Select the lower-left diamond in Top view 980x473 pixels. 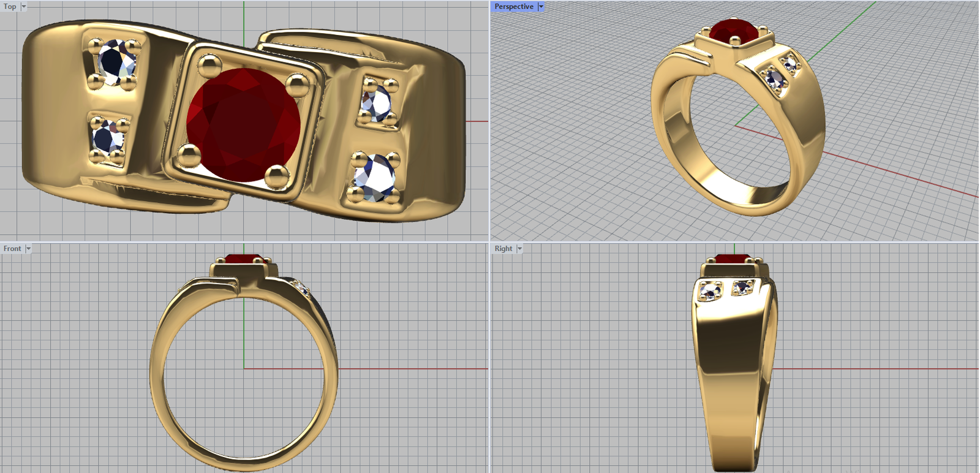click(x=108, y=137)
